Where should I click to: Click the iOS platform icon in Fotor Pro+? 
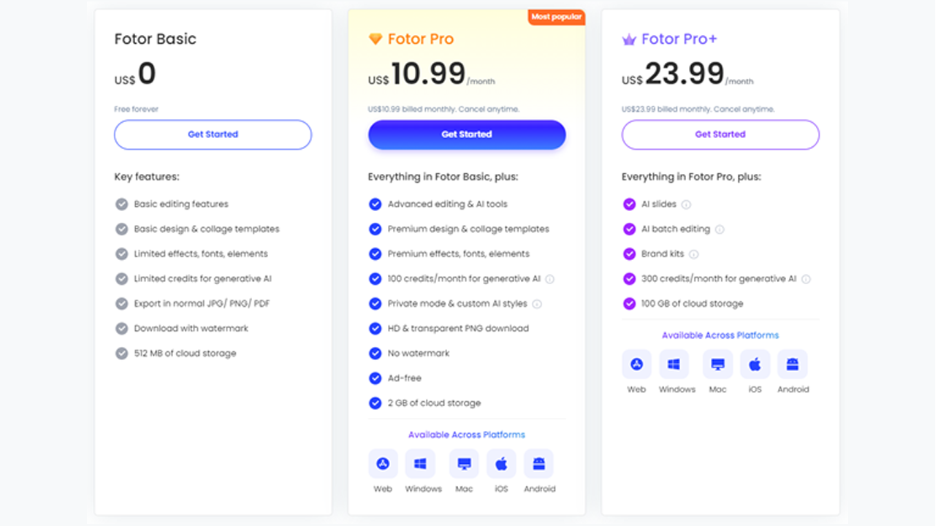(755, 364)
